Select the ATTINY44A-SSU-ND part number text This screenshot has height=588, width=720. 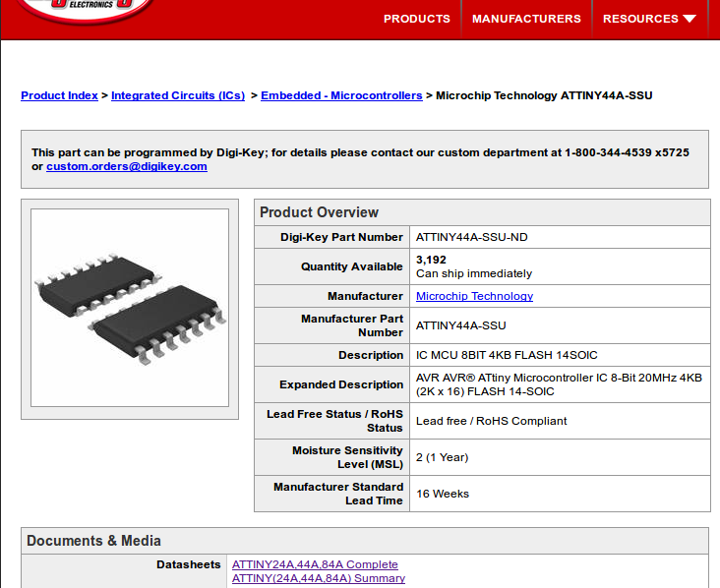coord(471,237)
